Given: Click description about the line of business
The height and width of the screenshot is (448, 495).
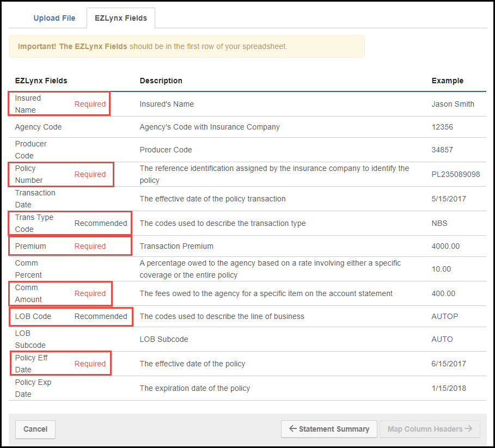Looking at the screenshot, I should coord(222,316).
